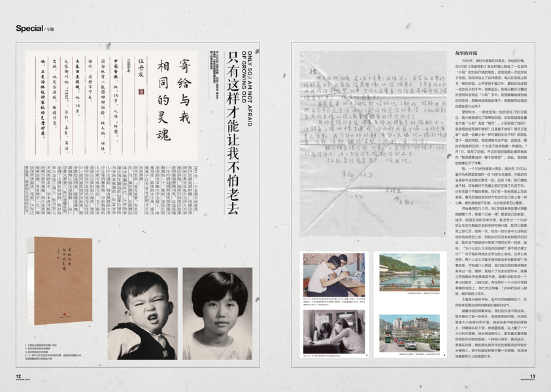
Task: Open the swimming pool postcard photo
Action: tap(409, 272)
